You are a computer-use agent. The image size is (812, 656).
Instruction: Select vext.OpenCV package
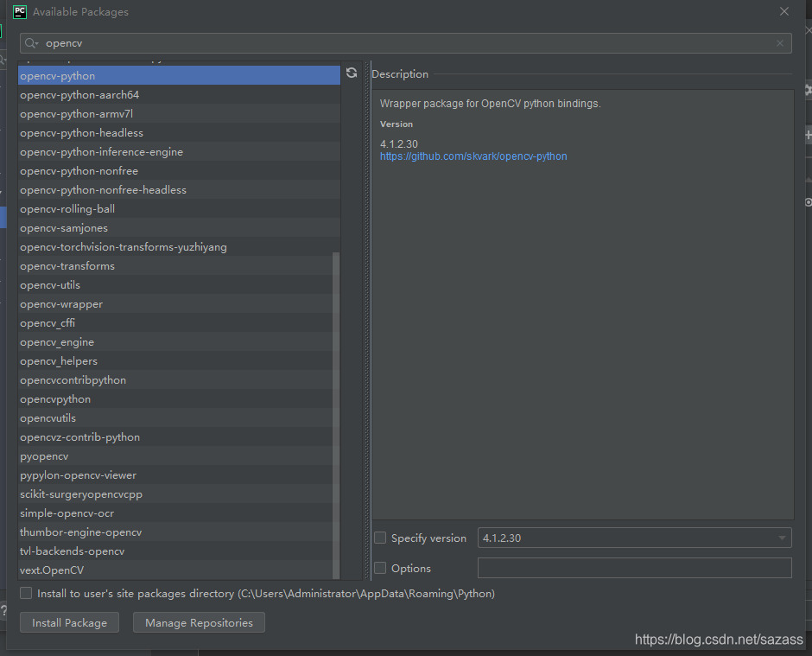pyautogui.click(x=175, y=570)
